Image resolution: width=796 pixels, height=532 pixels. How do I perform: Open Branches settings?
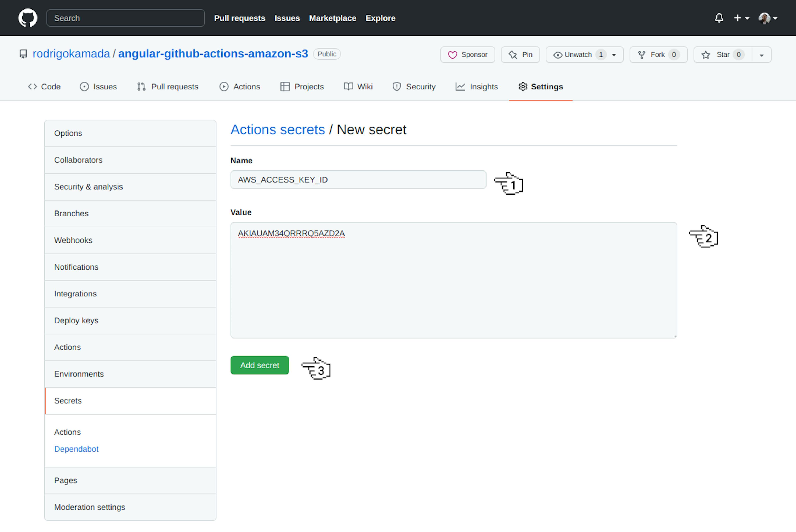[x=130, y=214]
